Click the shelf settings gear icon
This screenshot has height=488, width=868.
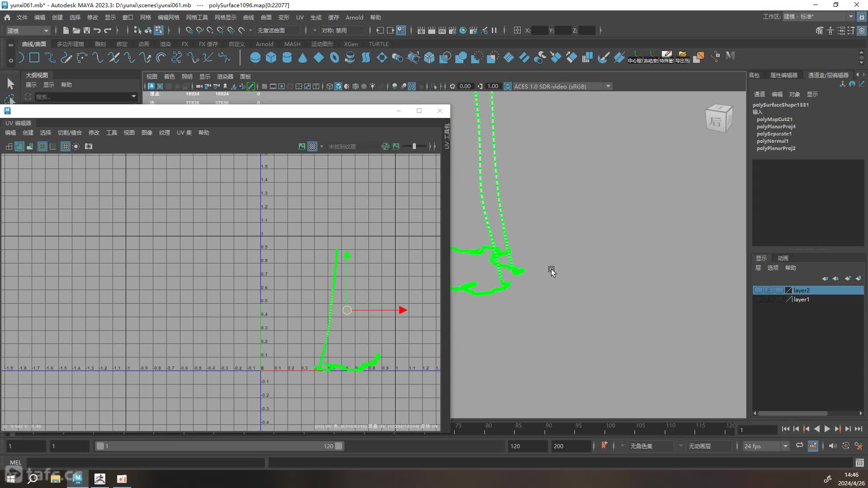11,60
